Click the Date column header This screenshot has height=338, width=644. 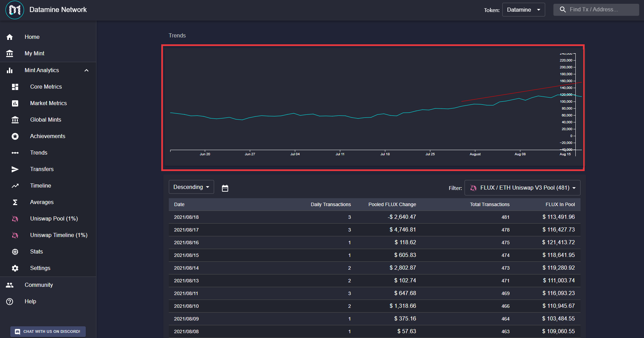179,204
